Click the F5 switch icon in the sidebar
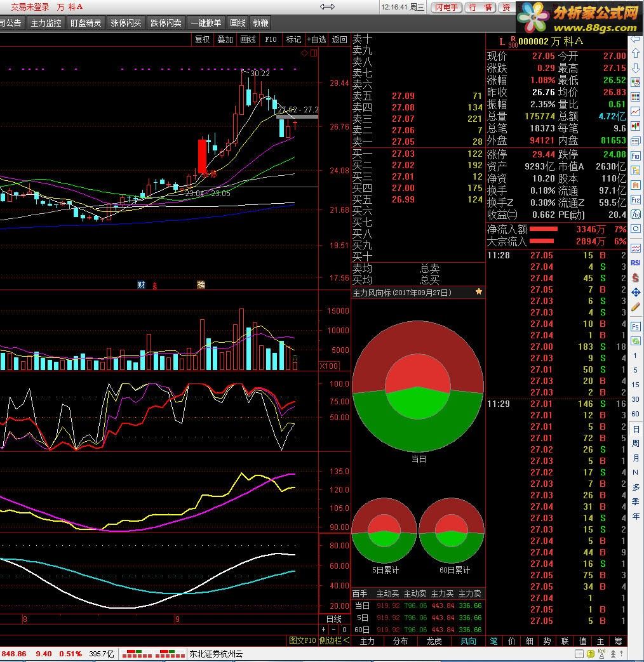The image size is (644, 662). (636, 326)
